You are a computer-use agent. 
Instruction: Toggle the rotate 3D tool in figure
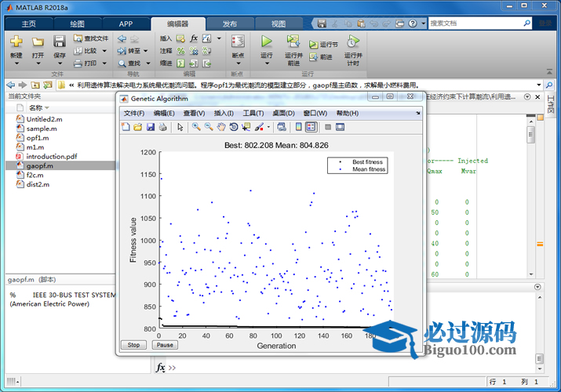click(x=234, y=127)
